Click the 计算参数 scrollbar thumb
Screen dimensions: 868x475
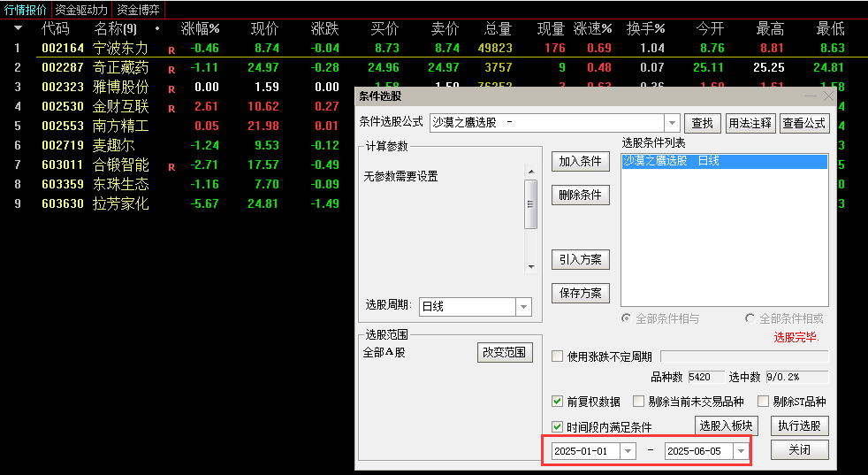(531, 204)
